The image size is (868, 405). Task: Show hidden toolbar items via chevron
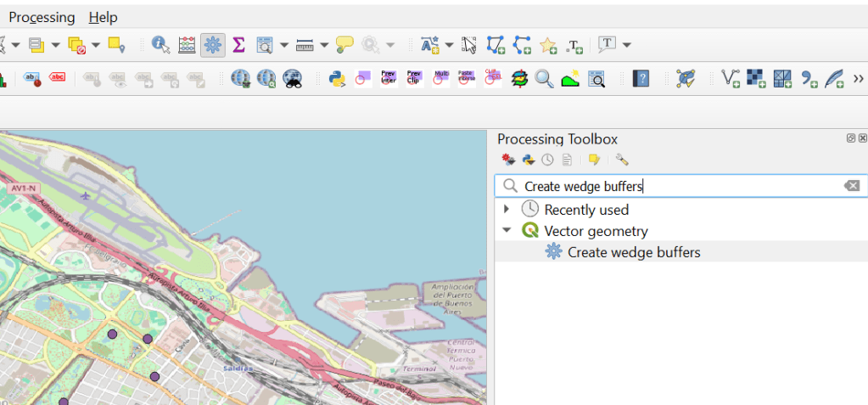coord(858,79)
